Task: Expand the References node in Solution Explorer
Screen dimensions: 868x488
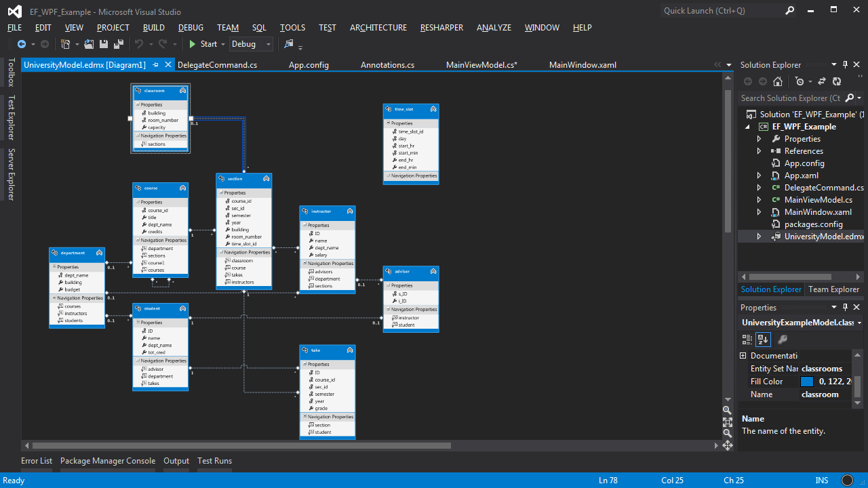Action: click(x=759, y=151)
